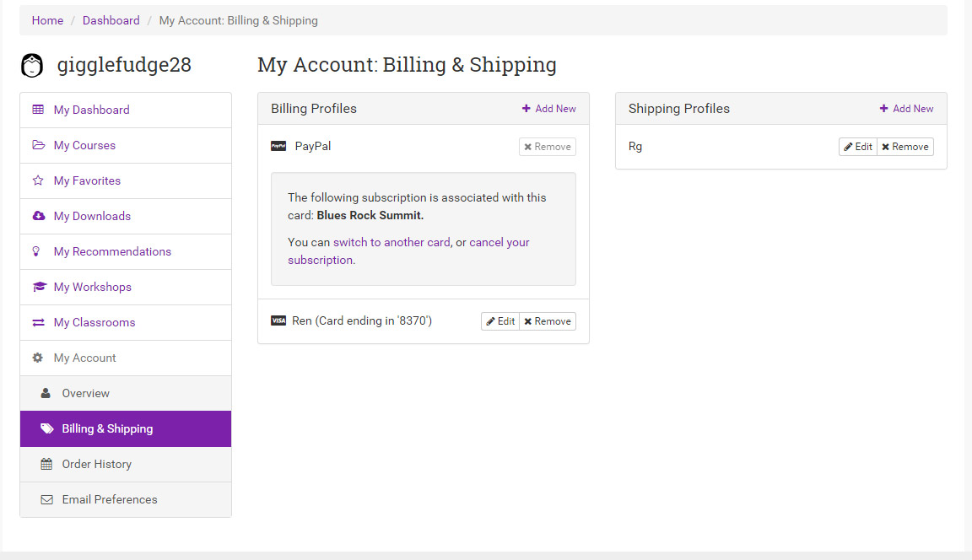Click the My Favorites star icon
This screenshot has width=972, height=560.
click(38, 180)
